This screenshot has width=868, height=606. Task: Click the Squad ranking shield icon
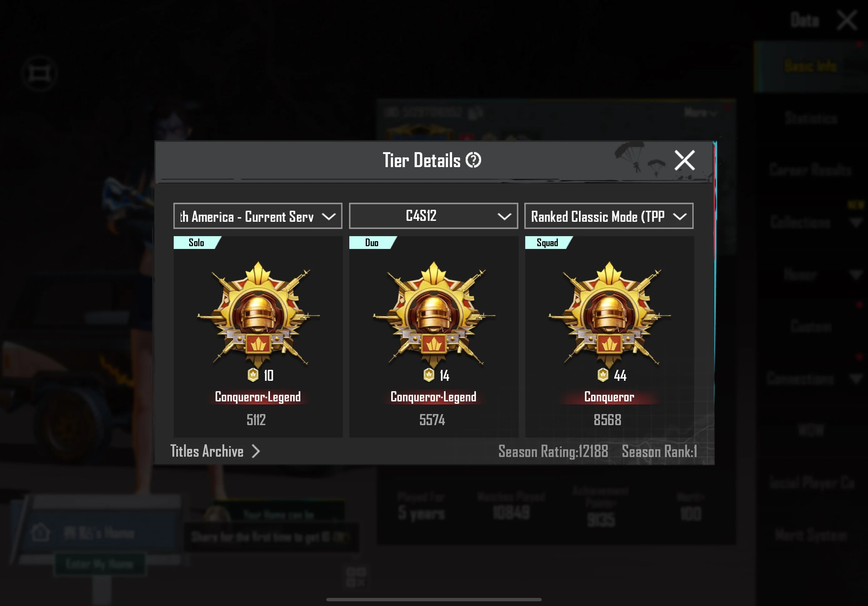click(603, 375)
